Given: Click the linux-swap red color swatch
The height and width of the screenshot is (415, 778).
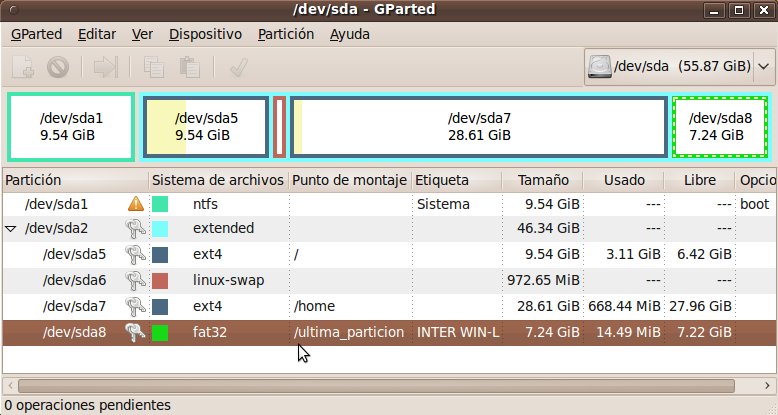Looking at the screenshot, I should (x=160, y=280).
